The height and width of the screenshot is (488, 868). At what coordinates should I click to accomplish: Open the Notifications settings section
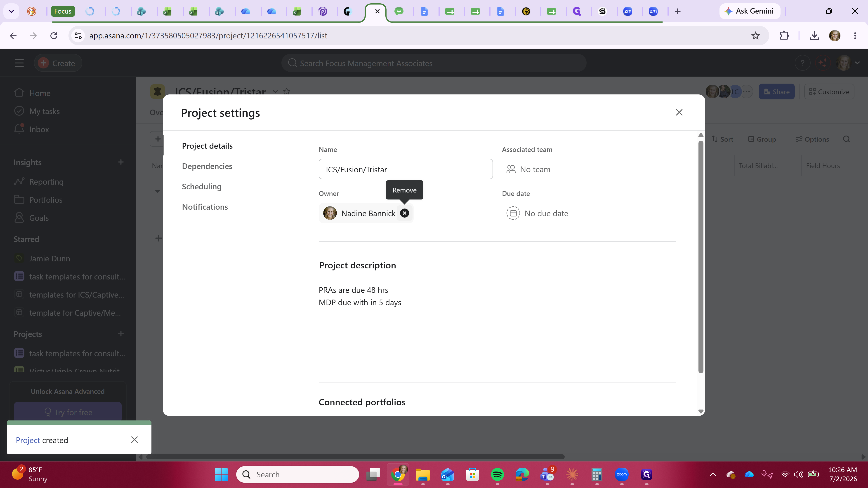[x=205, y=207]
